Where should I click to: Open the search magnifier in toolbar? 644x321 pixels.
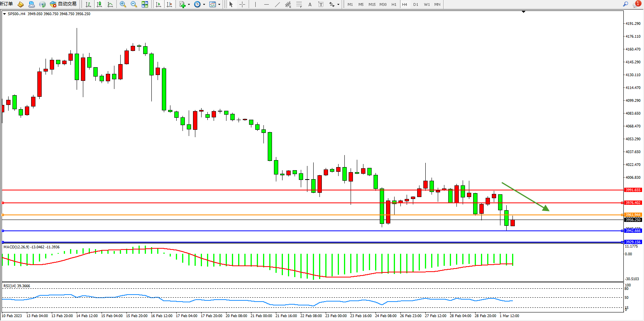[x=626, y=4]
